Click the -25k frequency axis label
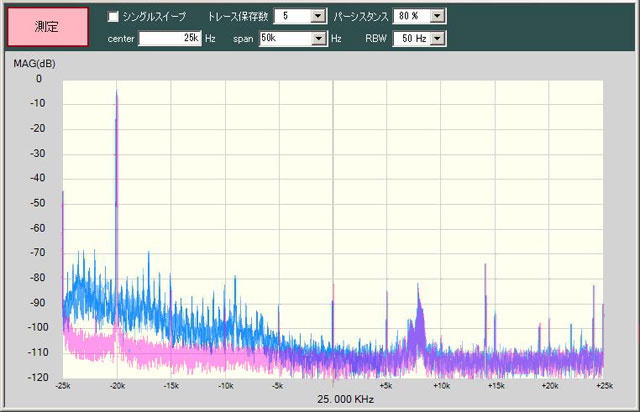 click(x=63, y=385)
